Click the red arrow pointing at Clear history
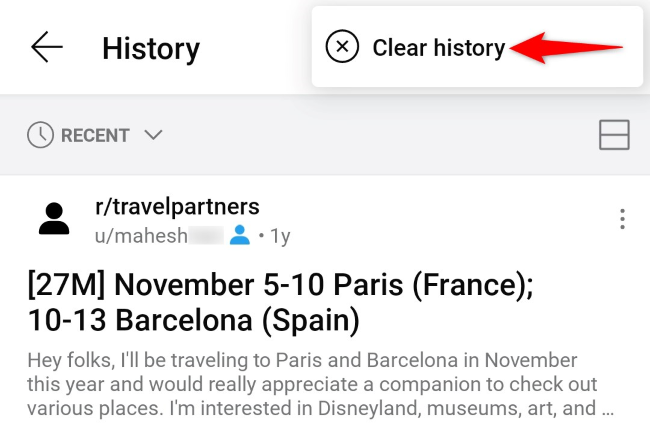 tap(568, 47)
